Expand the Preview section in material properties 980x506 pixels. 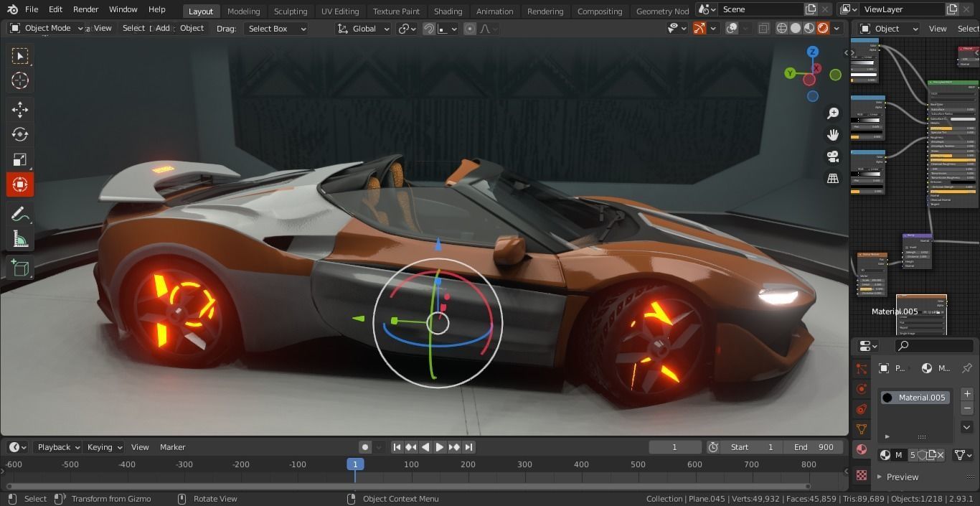(x=901, y=477)
